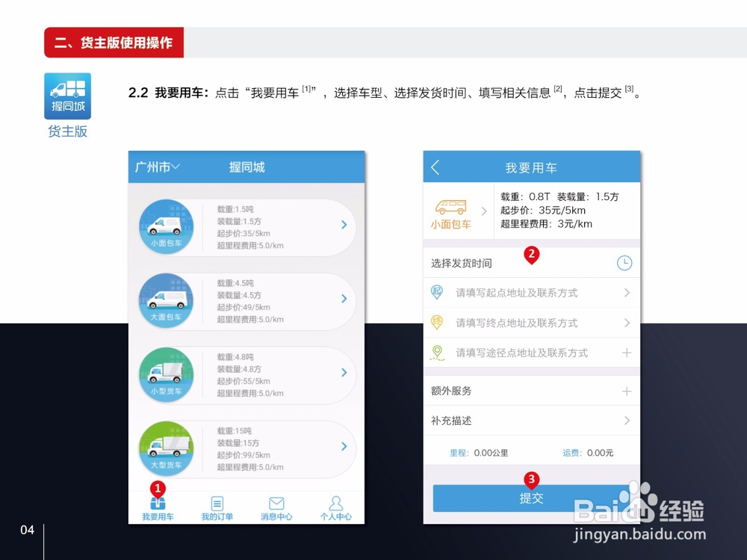Select the 补充描述 label
747x560 pixels.
[451, 420]
